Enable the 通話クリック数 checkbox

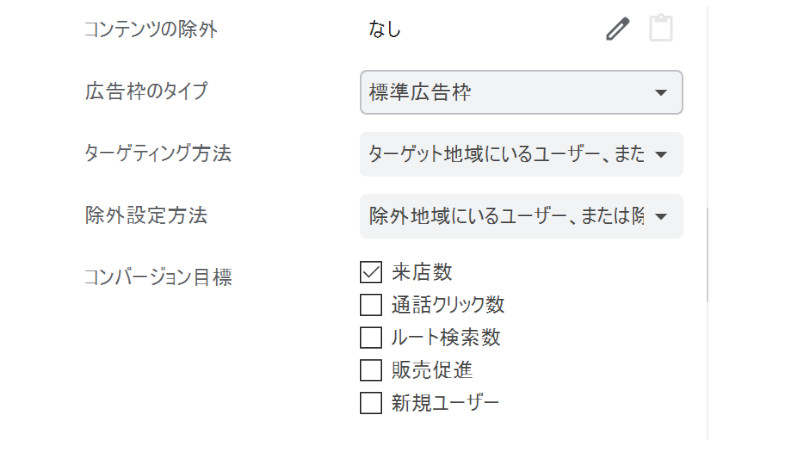371,305
